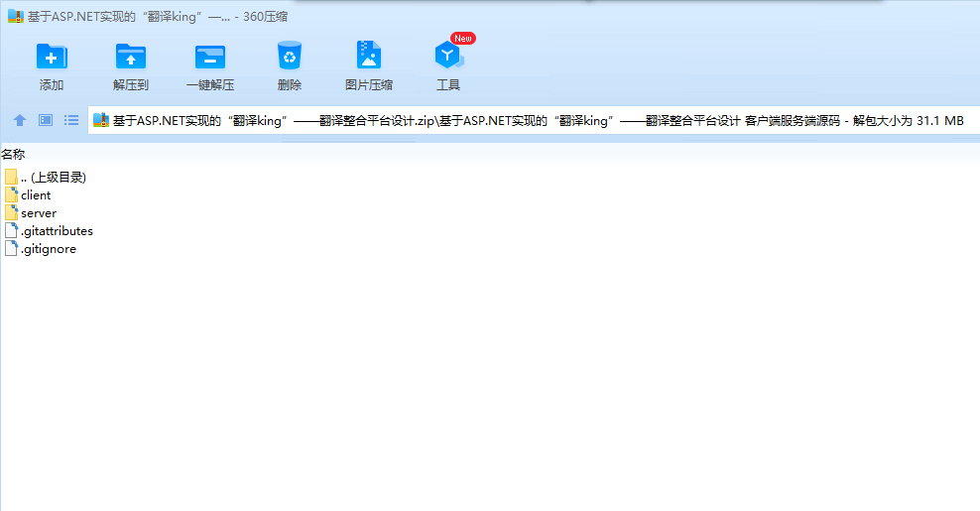Switch to thumbnail view mode icon
Screen dimensions: 980x511
pos(46,120)
